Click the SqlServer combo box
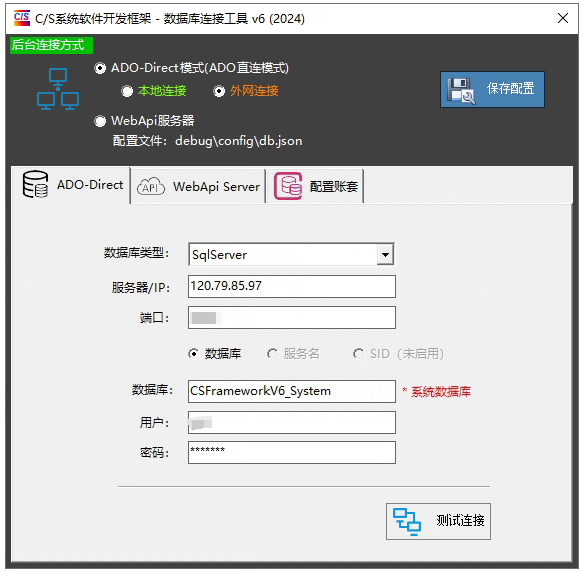Screen dimensions: 583x572 292,254
